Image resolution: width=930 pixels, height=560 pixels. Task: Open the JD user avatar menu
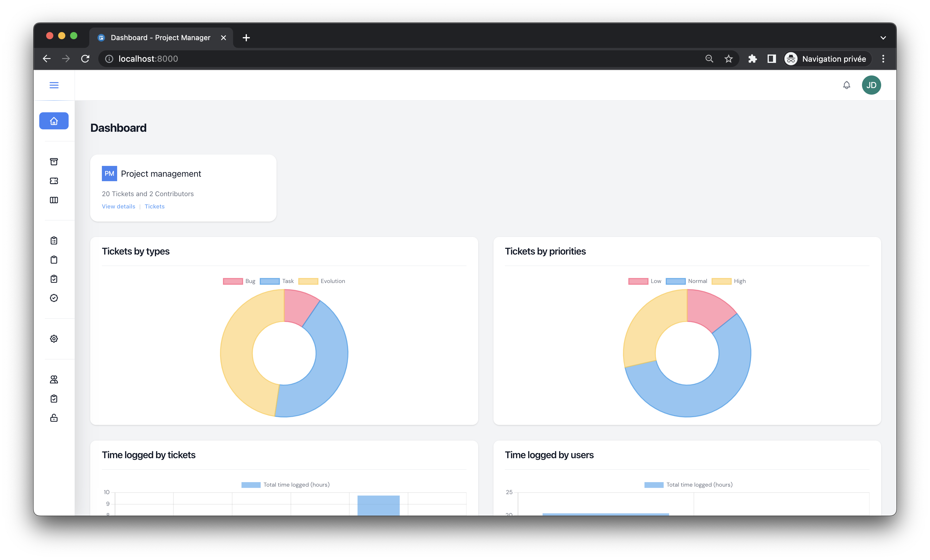click(x=871, y=85)
